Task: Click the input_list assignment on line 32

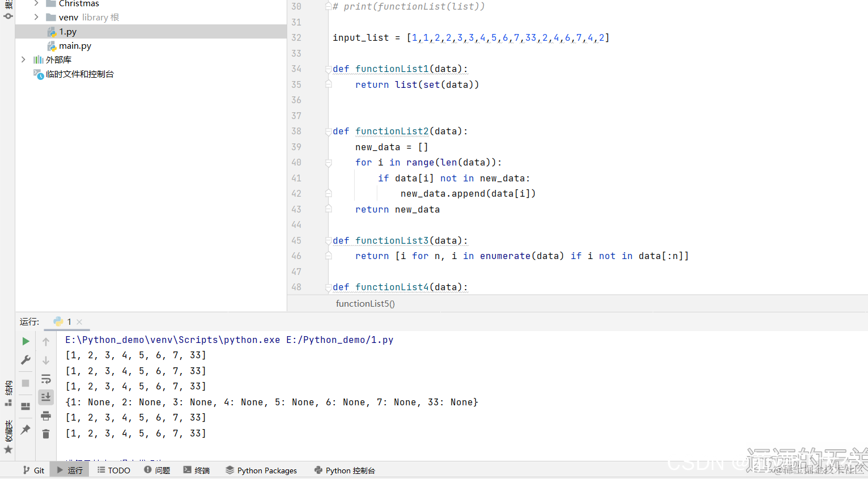Action: (x=471, y=38)
